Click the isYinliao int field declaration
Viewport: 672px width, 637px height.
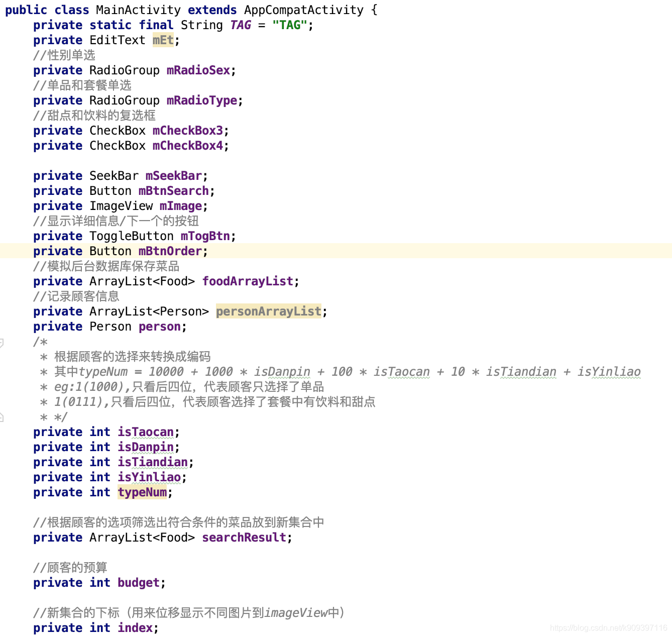(x=149, y=477)
